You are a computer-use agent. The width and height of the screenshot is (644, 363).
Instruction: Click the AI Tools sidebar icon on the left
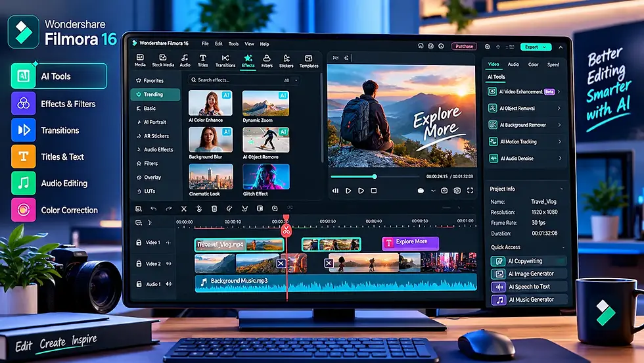point(23,76)
